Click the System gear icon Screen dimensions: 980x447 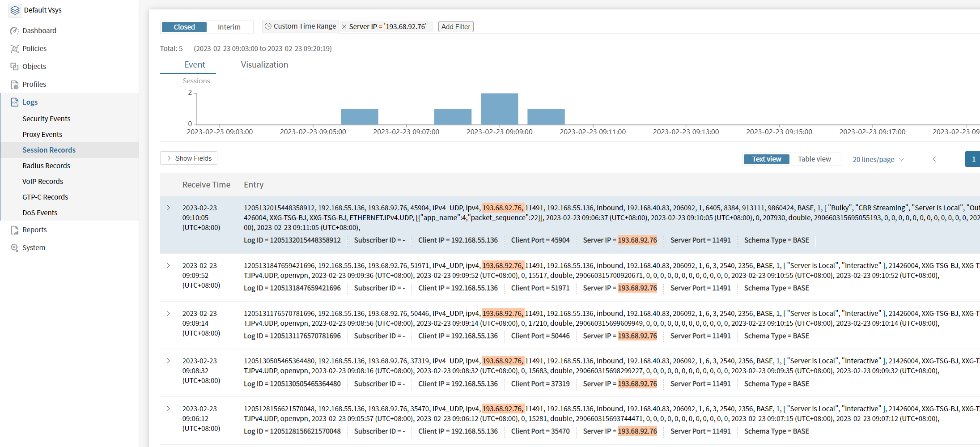[14, 247]
